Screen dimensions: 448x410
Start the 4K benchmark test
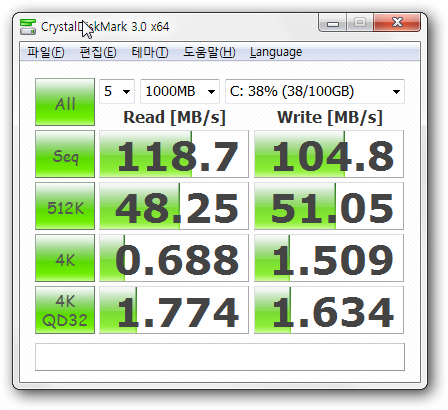click(x=65, y=258)
